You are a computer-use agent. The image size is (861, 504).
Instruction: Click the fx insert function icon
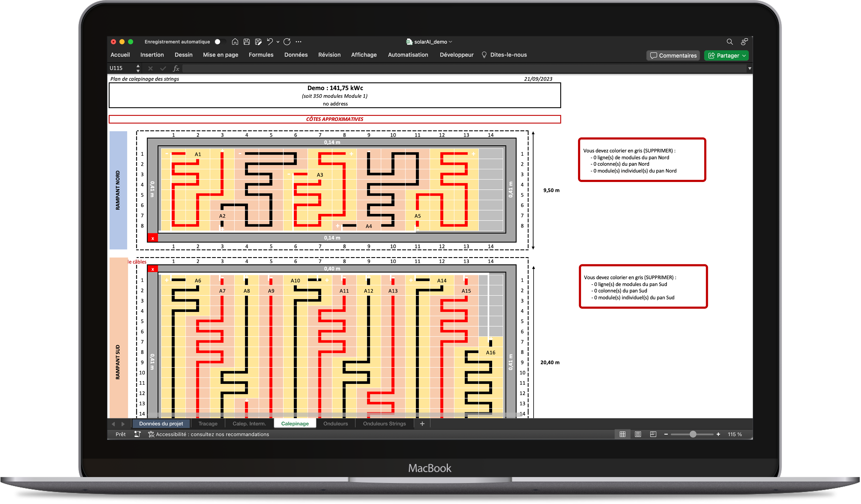tap(176, 68)
